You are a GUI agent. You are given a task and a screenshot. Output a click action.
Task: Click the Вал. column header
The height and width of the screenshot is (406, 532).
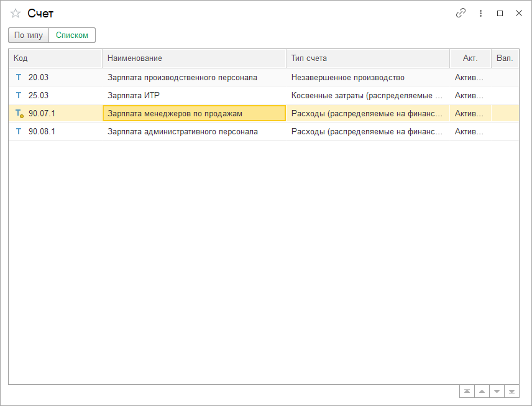coord(505,58)
